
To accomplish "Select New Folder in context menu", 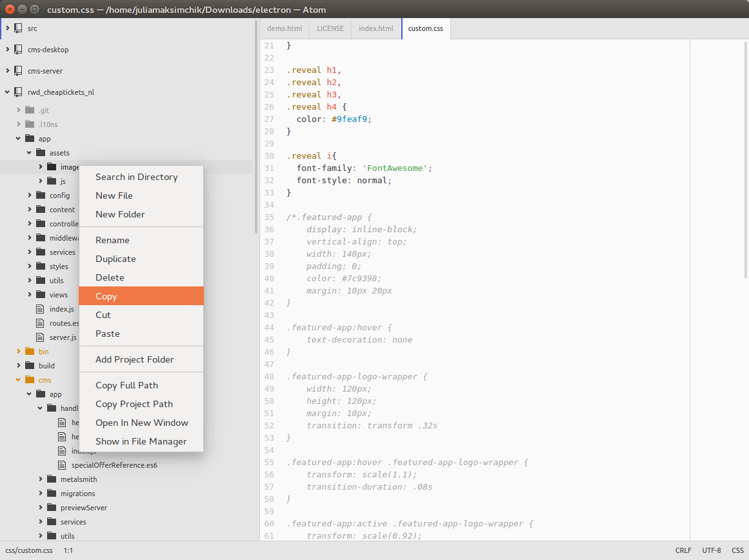I will click(141, 214).
